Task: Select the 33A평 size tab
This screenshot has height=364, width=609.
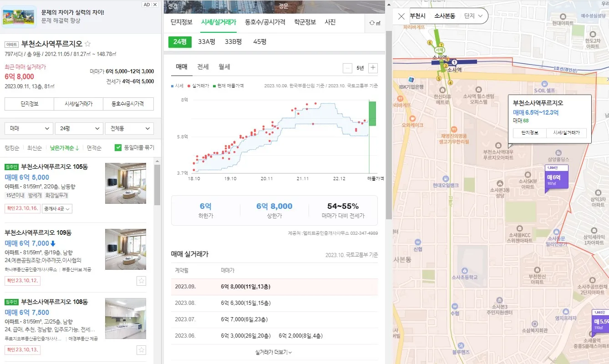Action: [207, 42]
